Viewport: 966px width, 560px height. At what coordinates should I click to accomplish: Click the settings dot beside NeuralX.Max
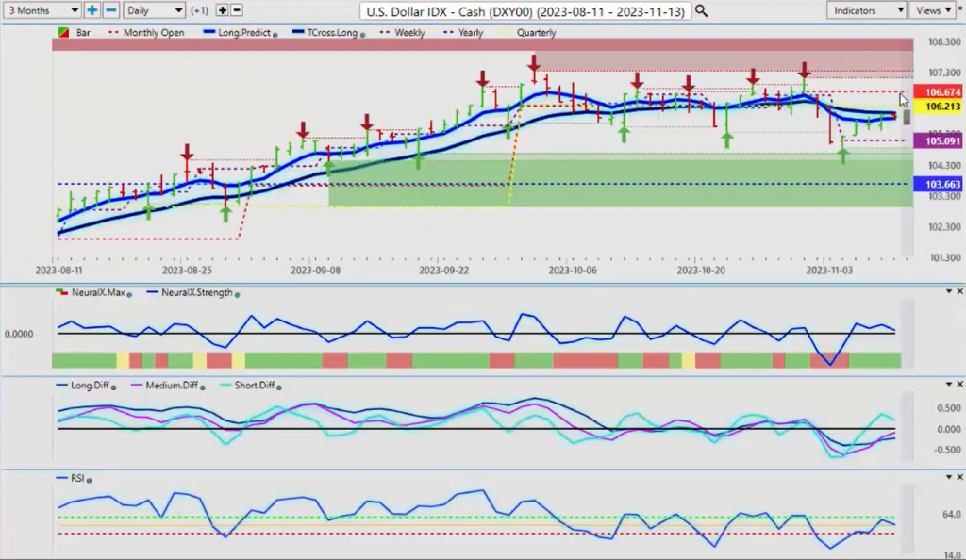[x=129, y=295]
